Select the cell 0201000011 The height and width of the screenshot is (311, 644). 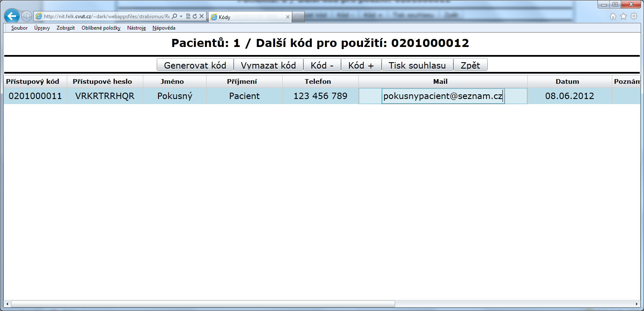point(35,96)
